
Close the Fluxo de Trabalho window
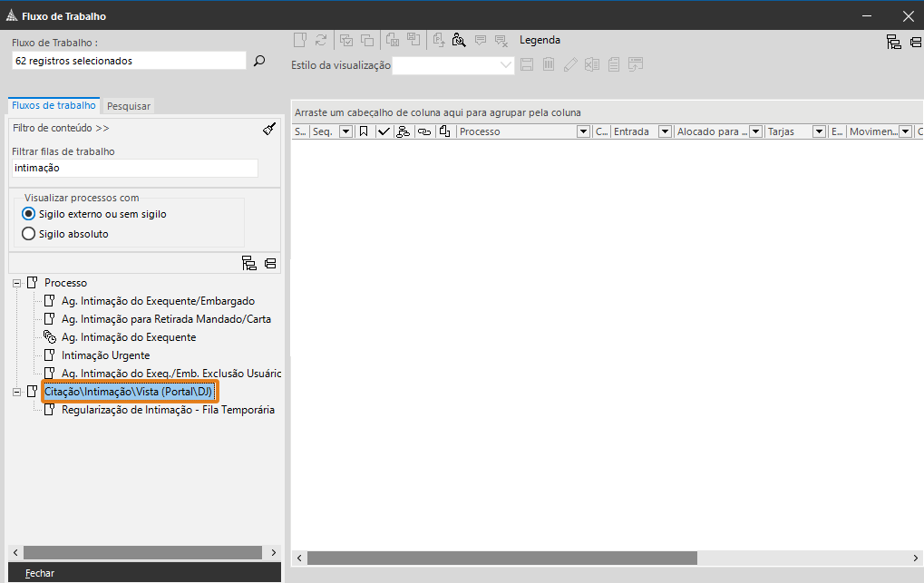(x=908, y=16)
